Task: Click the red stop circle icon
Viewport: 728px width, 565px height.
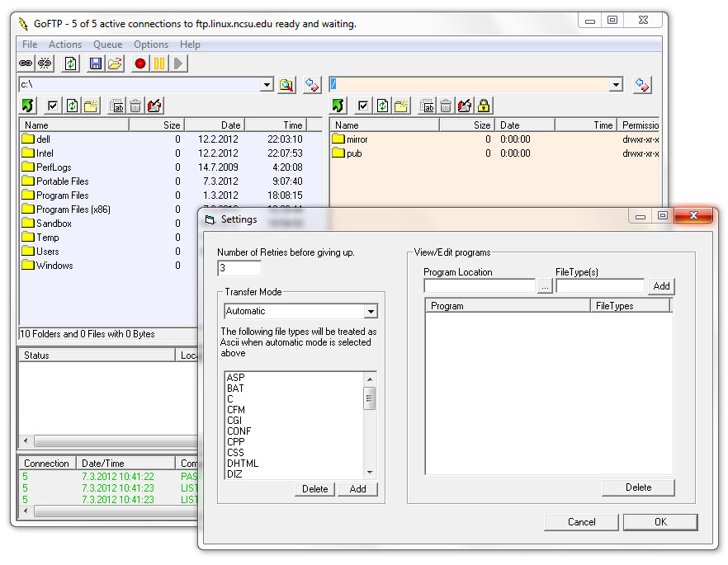Action: (x=139, y=63)
